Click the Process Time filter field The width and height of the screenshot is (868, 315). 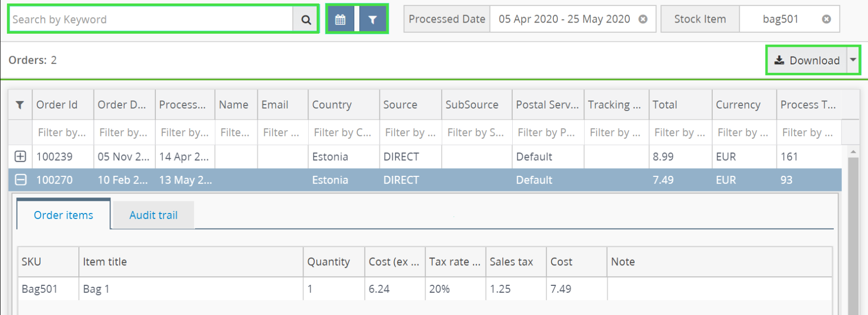click(x=809, y=132)
